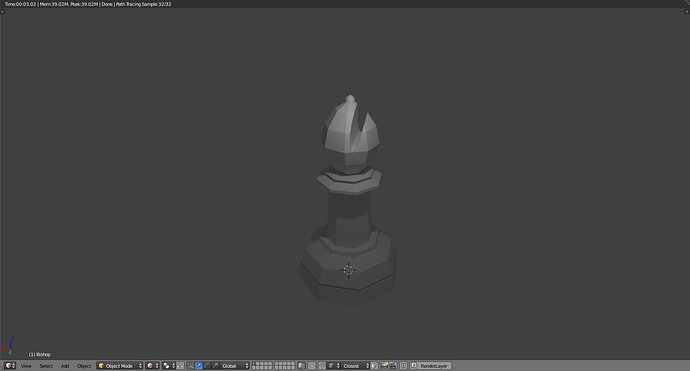Viewport: 690px width, 371px height.
Task: Open the pivot point selector
Action: pyautogui.click(x=169, y=366)
